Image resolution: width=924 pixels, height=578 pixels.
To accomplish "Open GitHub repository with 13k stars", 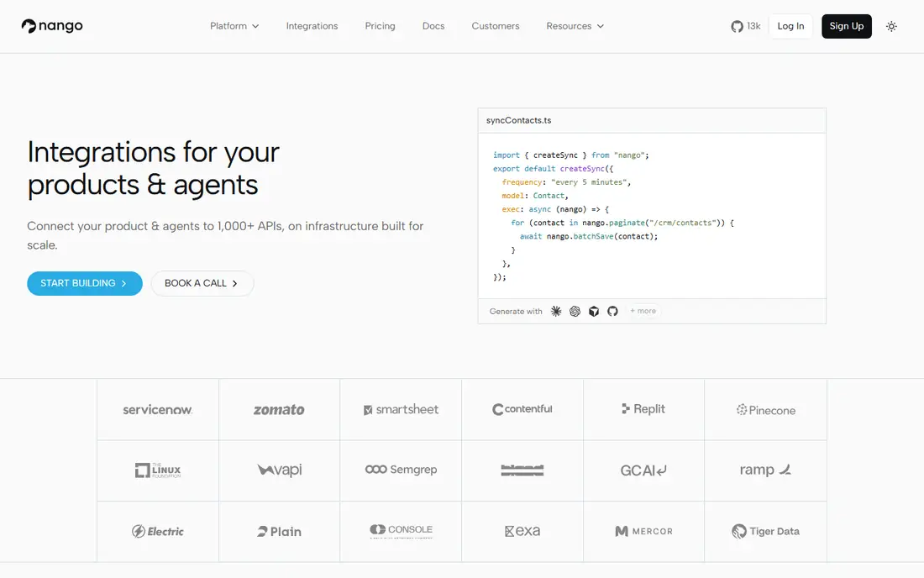I will click(745, 26).
